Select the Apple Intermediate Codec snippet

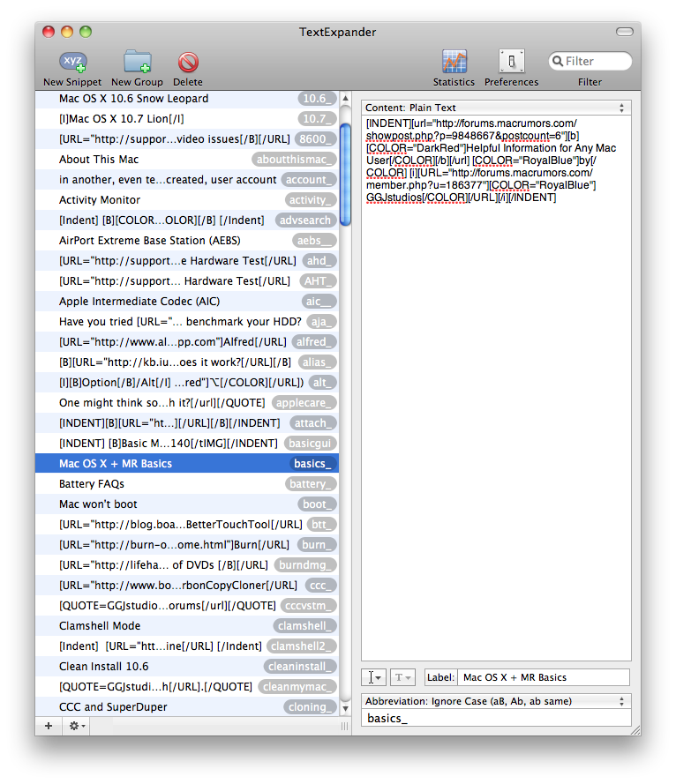click(x=186, y=302)
